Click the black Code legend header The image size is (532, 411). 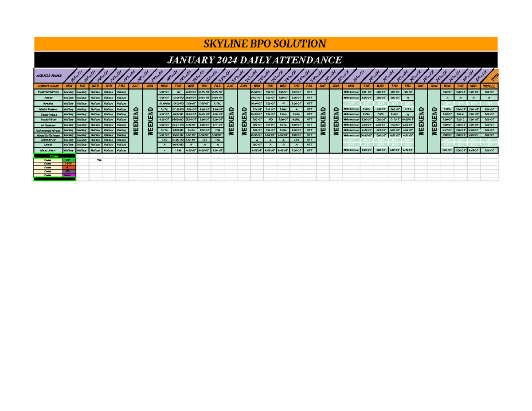pos(54,156)
